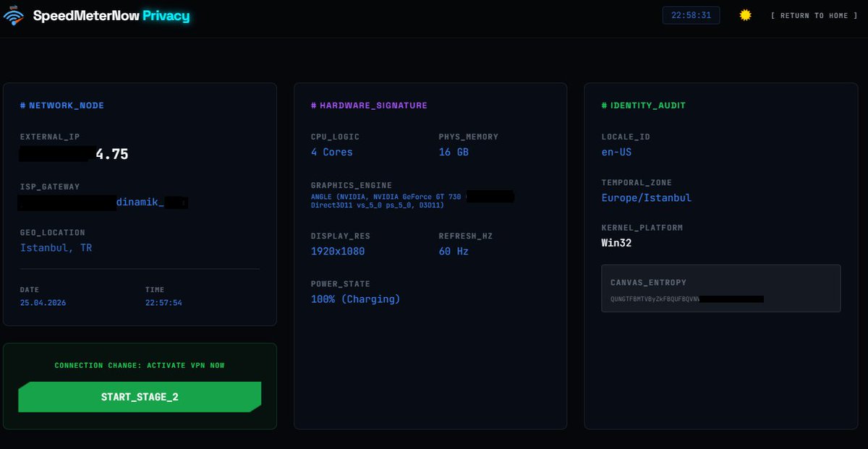Click the GRAPHICS_ENGINE label
The image size is (868, 449).
point(352,186)
